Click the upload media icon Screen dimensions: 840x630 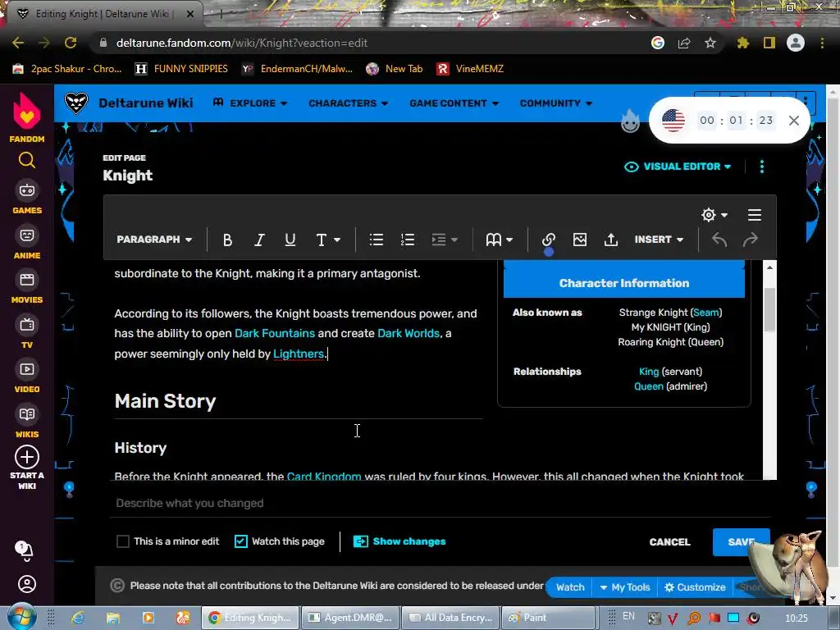[x=610, y=240]
